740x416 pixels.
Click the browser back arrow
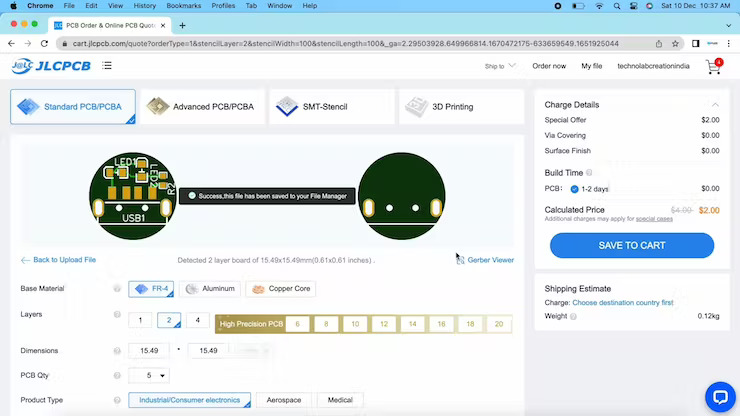point(11,43)
